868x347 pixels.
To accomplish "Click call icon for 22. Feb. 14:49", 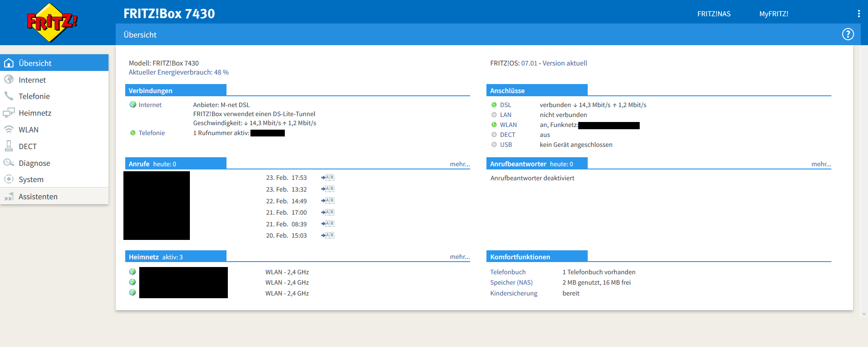I will point(328,201).
